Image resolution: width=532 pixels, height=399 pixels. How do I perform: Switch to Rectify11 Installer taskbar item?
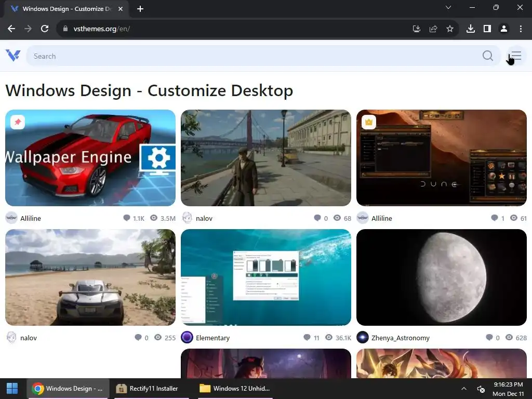click(x=151, y=389)
